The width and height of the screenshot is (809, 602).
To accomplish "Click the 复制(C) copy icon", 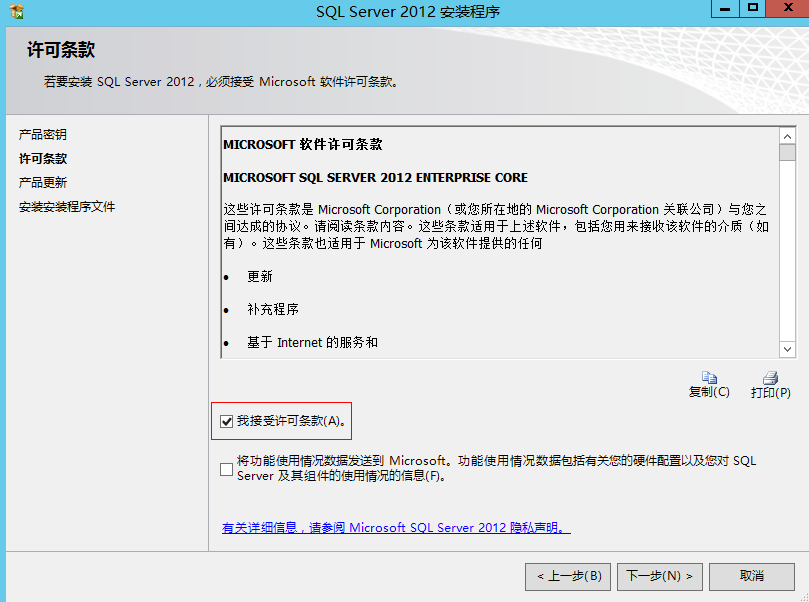I will pyautogui.click(x=710, y=378).
